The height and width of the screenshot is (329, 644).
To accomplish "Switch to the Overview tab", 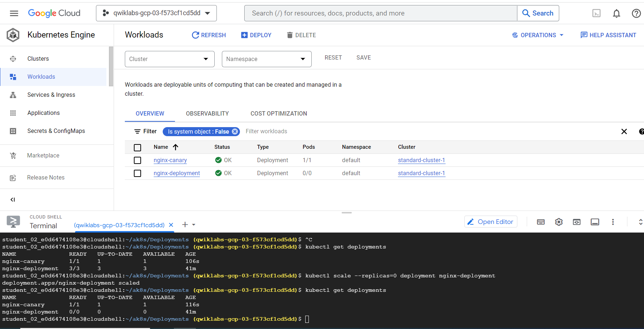I will pos(150,113).
